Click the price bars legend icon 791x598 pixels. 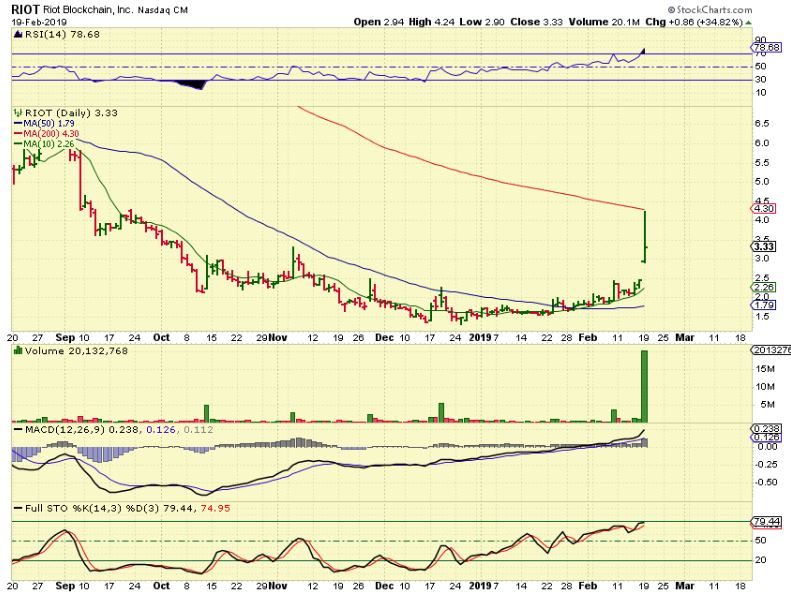(x=18, y=113)
